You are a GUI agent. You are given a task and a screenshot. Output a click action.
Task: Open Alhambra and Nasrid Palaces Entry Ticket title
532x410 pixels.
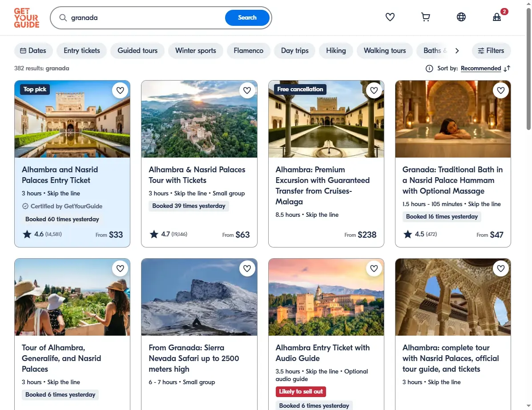[x=60, y=175]
